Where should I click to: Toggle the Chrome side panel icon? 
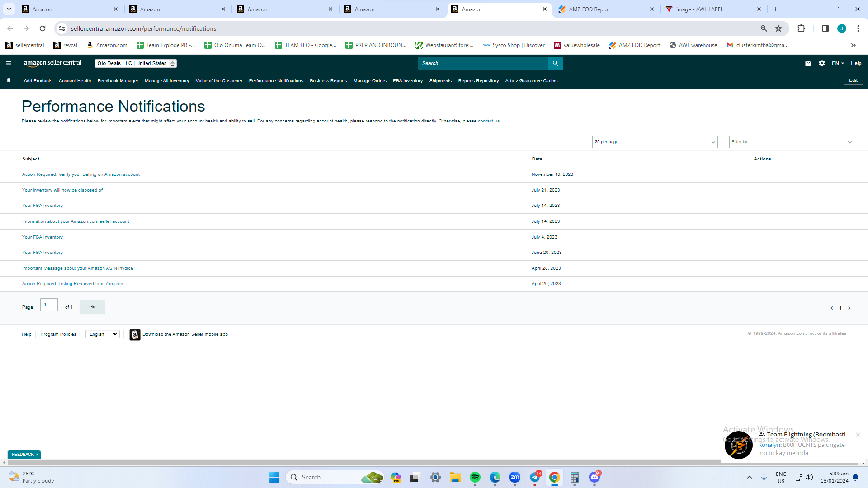click(x=825, y=28)
